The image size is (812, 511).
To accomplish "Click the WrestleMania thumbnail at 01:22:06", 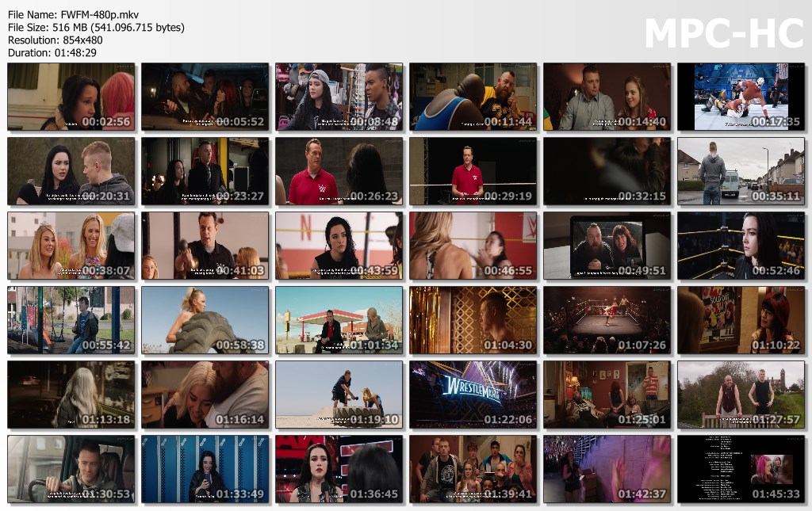I will tap(473, 395).
